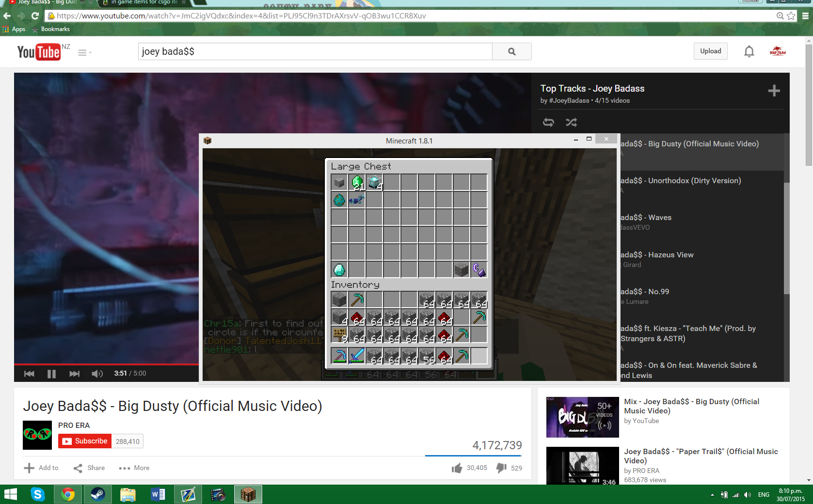Viewport: 813px width, 504px height.
Task: Open the Share panel
Action: pos(89,468)
